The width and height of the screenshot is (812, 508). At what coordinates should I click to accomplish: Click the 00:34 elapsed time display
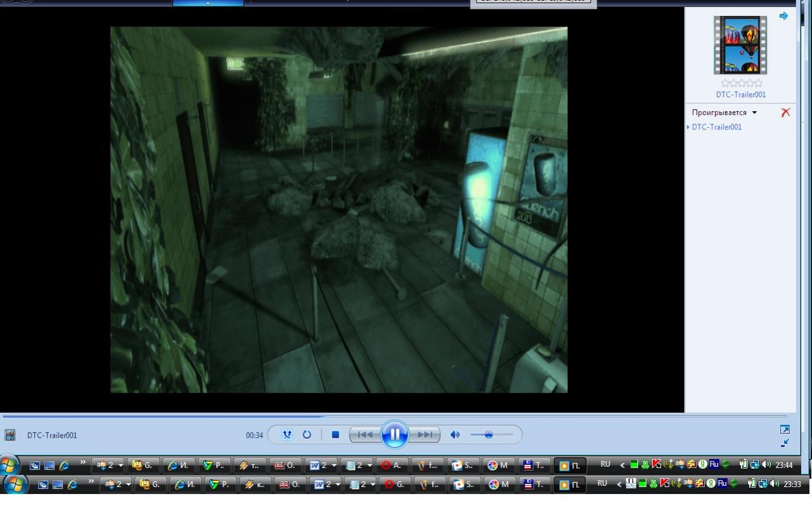point(254,436)
